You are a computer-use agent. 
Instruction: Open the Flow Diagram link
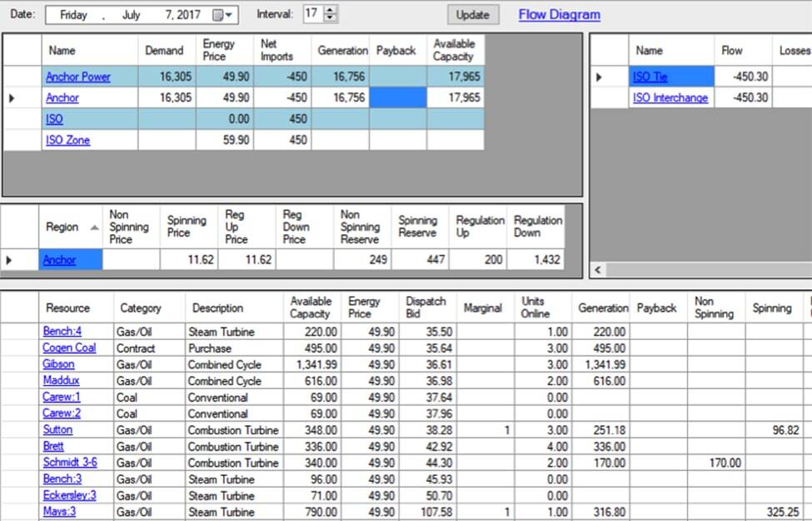[x=560, y=14]
